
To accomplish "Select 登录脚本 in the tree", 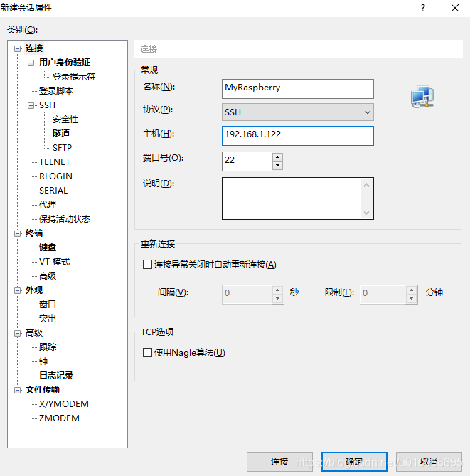I will [56, 91].
